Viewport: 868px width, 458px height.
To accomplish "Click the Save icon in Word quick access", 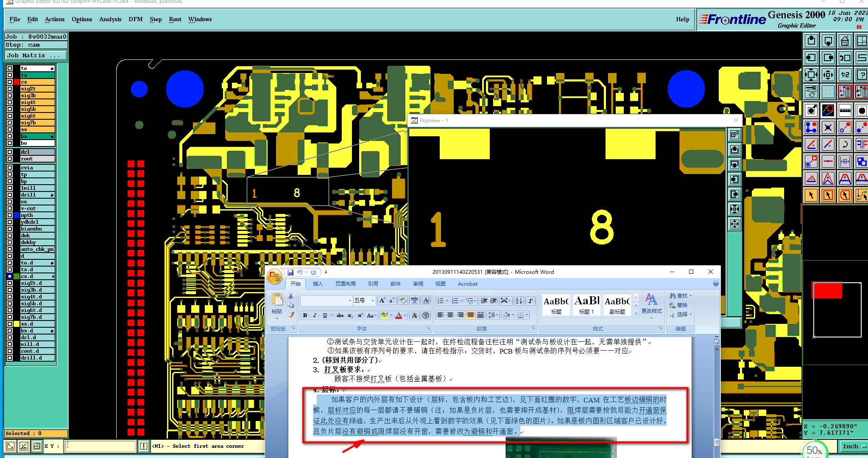I will pyautogui.click(x=290, y=272).
